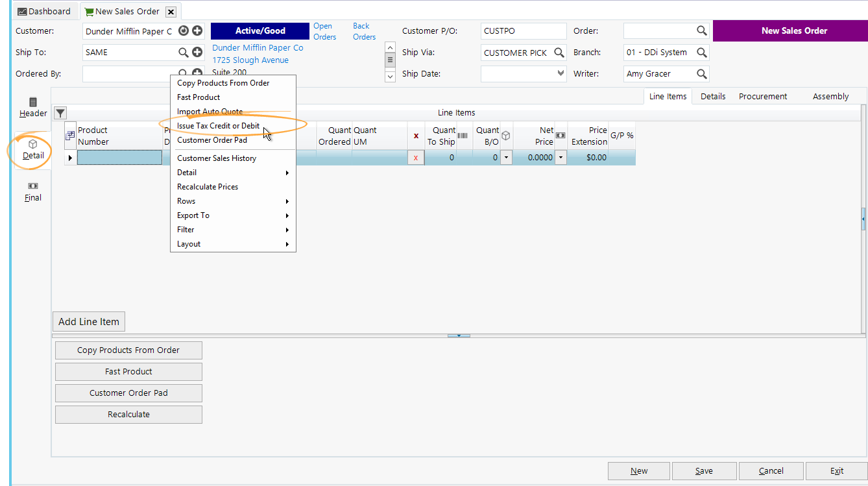Screen dimensions: 868x486
Task: Open the Header section in sidebar
Action: tap(33, 107)
